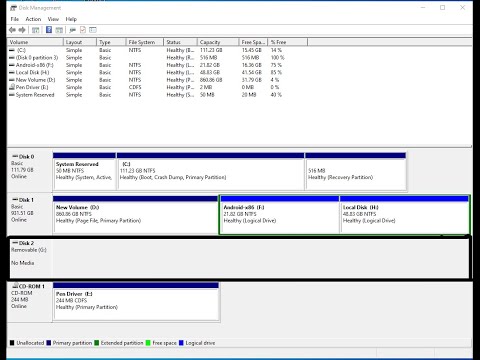This screenshot has width=480, height=360.
Task: Click the blue Logical drive legend swatch
Action: coord(181,343)
